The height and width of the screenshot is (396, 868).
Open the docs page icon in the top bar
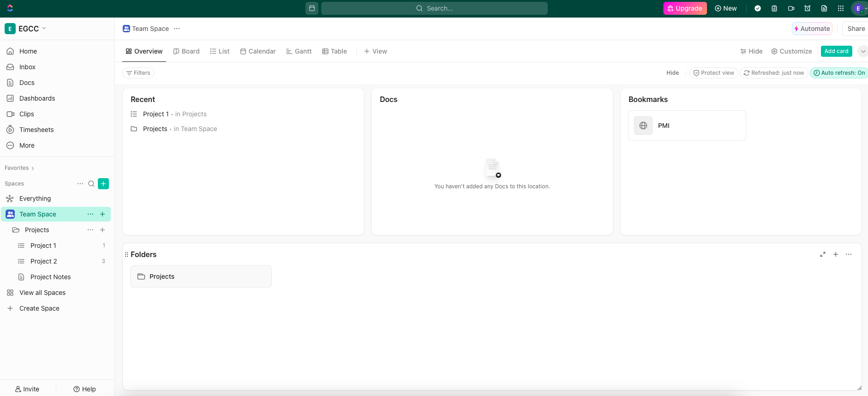pos(824,8)
